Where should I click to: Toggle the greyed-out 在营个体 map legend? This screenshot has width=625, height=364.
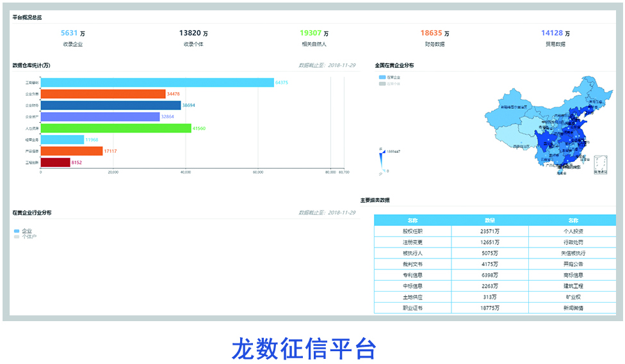389,84
